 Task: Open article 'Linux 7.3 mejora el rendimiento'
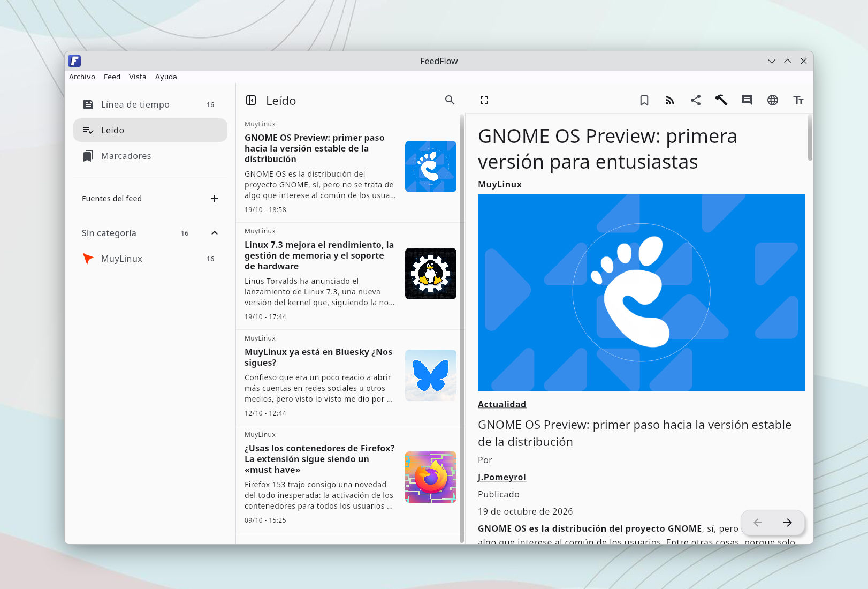click(x=348, y=276)
